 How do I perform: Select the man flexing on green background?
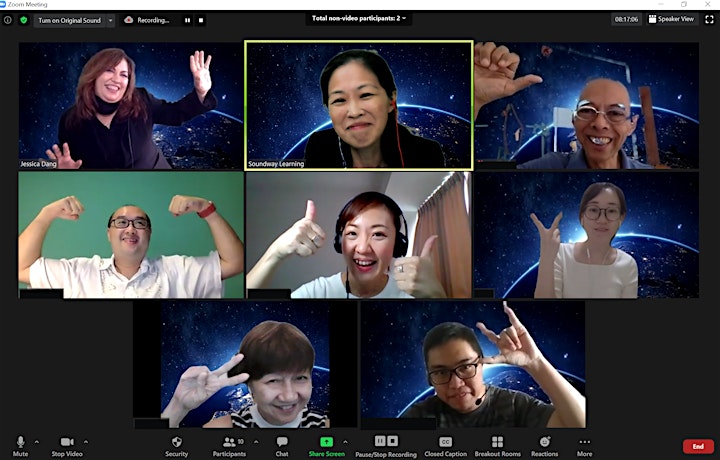(x=131, y=235)
